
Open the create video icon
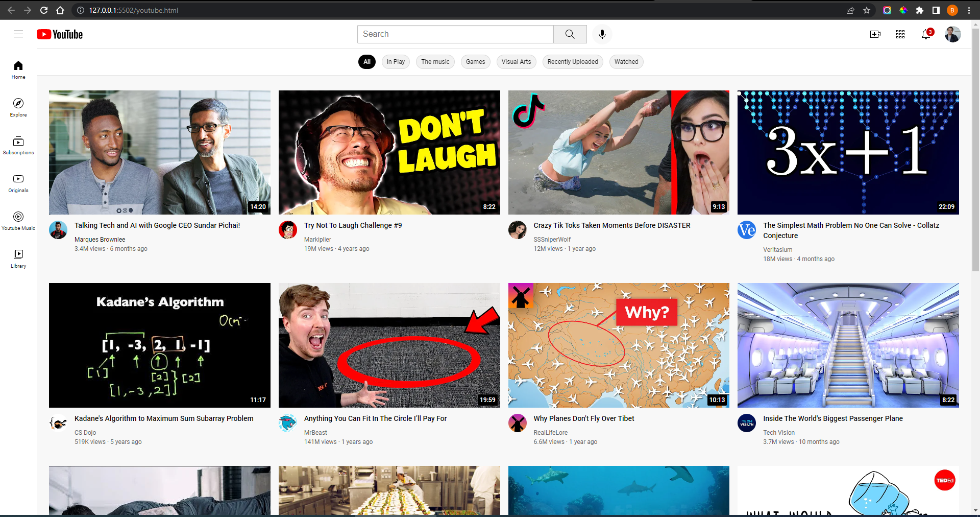[875, 34]
